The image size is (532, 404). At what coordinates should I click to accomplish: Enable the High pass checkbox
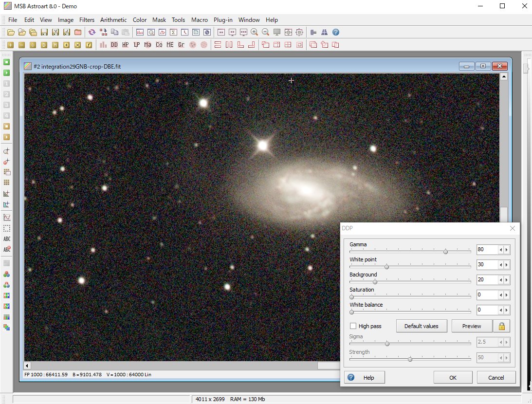[x=353, y=326]
